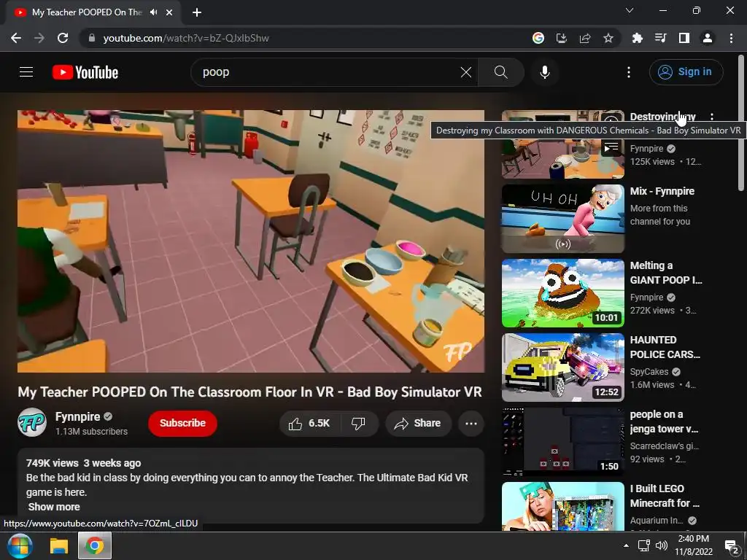Screen dimensions: 747x560
Task: Show hidden tray icons arrow
Action: click(626, 545)
